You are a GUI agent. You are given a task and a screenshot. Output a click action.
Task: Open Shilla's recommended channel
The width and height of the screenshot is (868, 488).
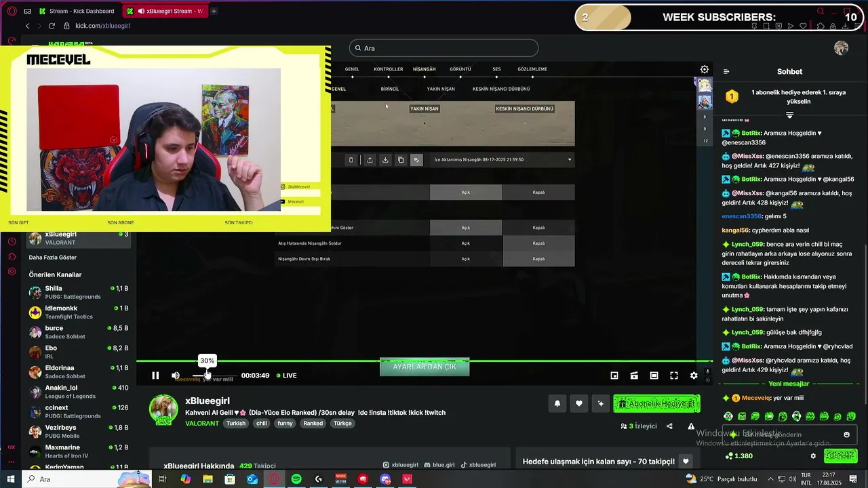79,292
